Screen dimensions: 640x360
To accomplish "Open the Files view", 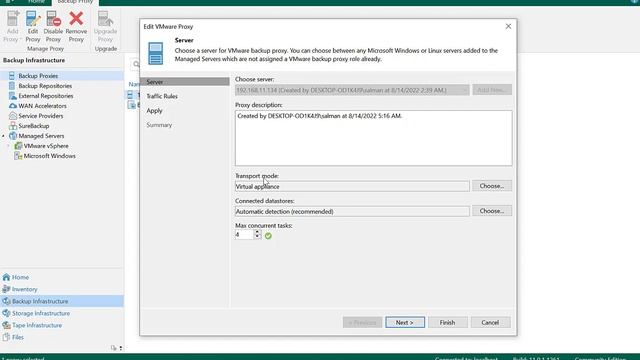I will click(18, 337).
